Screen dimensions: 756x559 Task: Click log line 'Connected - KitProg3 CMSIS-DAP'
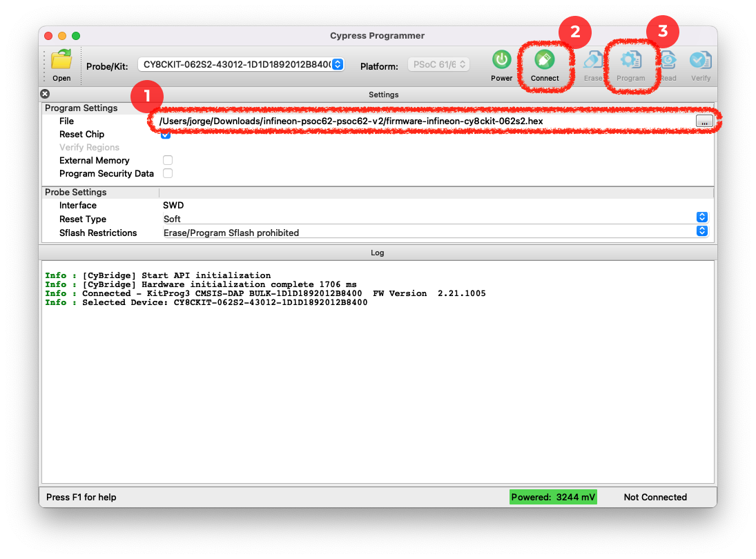tap(266, 293)
